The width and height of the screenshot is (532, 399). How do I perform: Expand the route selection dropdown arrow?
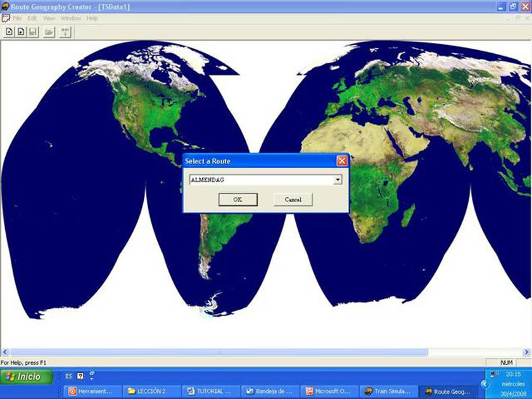click(x=338, y=180)
